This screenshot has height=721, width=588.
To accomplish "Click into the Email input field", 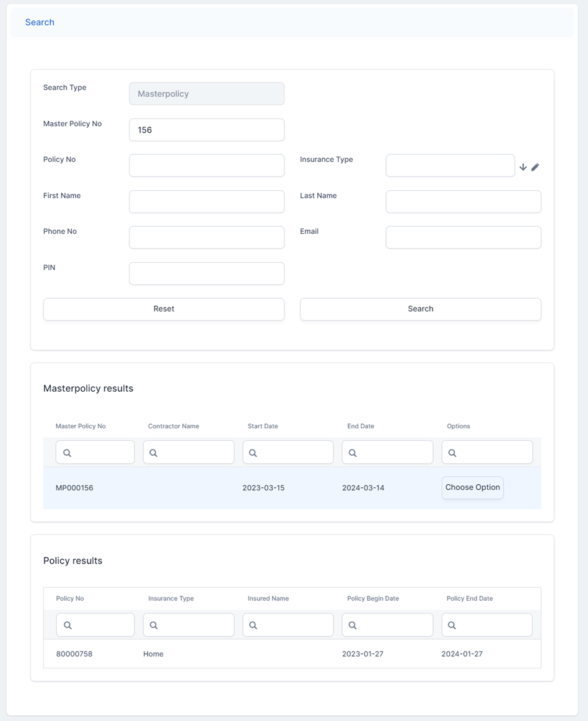I will [x=463, y=237].
